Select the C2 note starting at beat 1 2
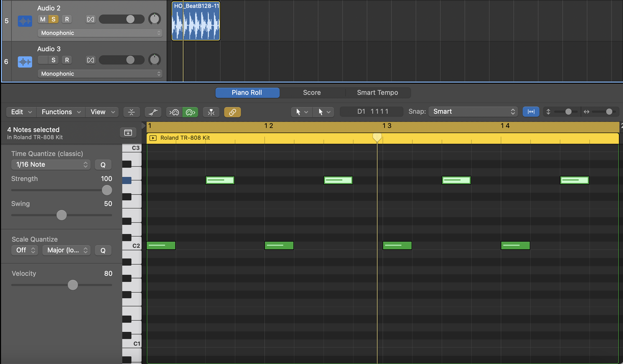Screen dimensions: 623x364 click(279, 246)
